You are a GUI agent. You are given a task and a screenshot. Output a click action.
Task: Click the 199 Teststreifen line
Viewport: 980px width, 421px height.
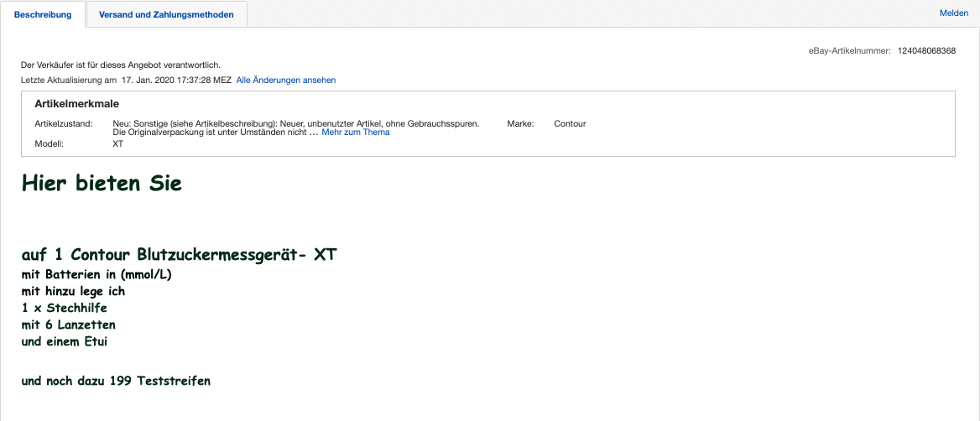(x=116, y=381)
